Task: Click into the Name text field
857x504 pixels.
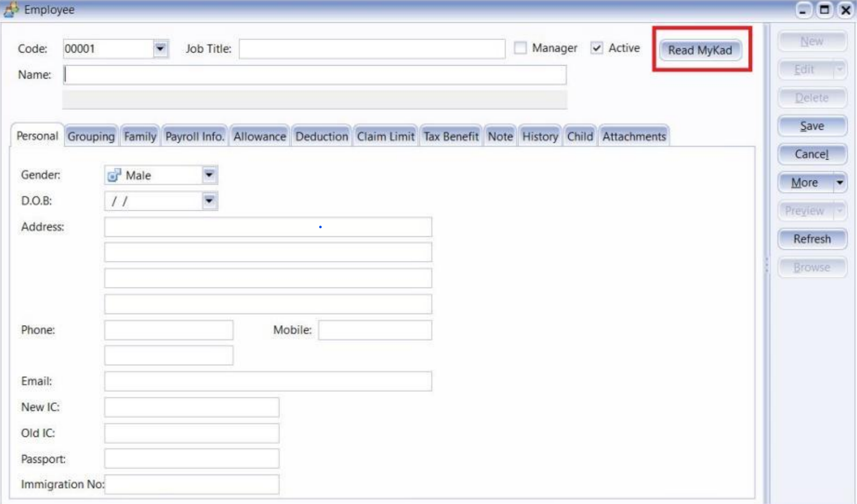Action: pyautogui.click(x=315, y=75)
